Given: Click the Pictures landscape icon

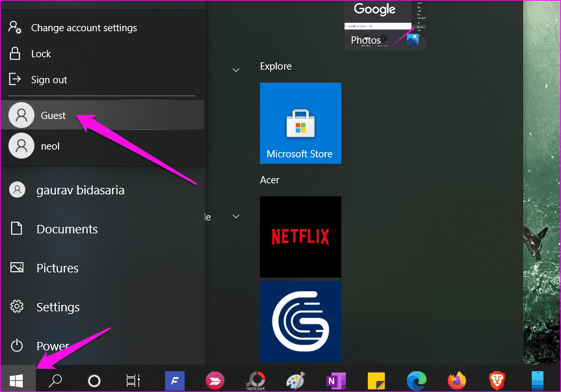Looking at the screenshot, I should tap(17, 267).
